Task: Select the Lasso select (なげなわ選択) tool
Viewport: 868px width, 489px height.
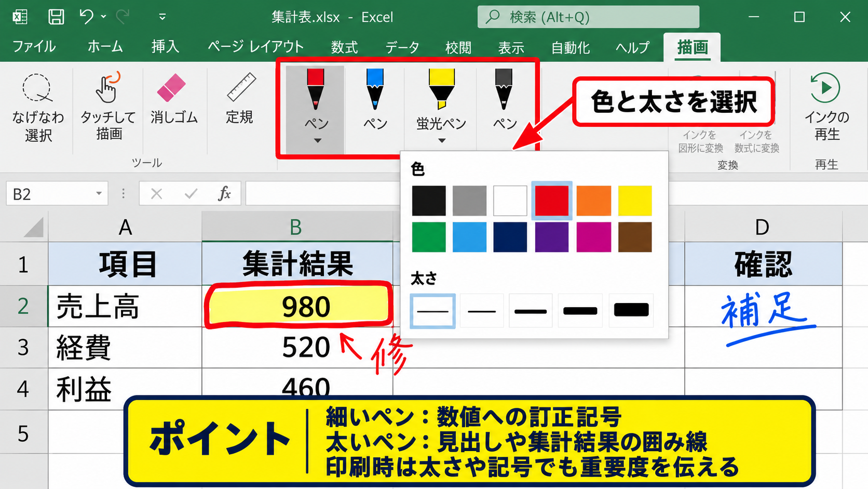Action: pos(38,108)
